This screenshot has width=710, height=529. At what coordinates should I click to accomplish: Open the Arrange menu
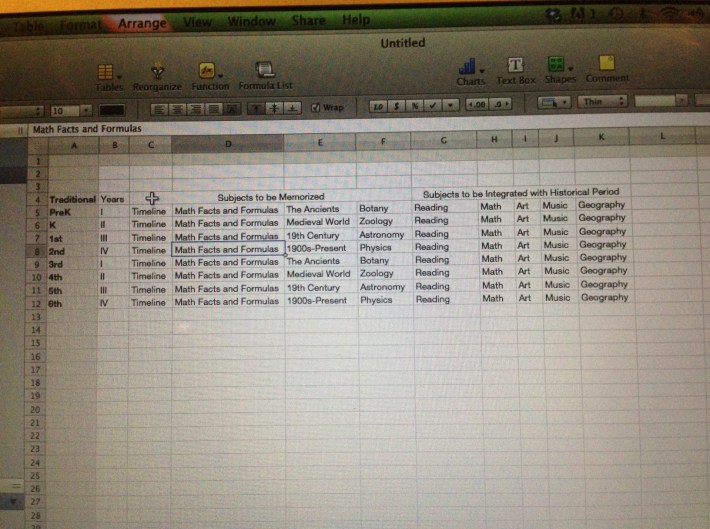(142, 21)
